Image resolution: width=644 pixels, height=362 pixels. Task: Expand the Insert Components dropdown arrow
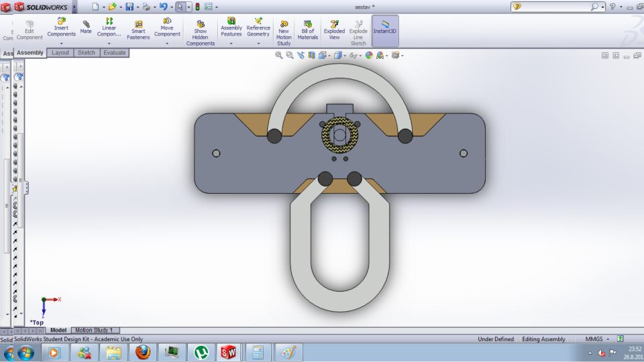tap(61, 44)
